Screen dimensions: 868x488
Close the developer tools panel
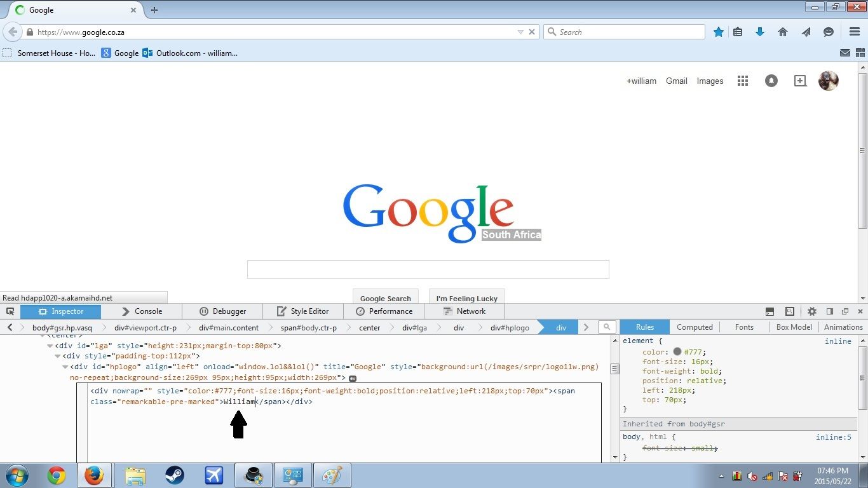[x=860, y=311]
